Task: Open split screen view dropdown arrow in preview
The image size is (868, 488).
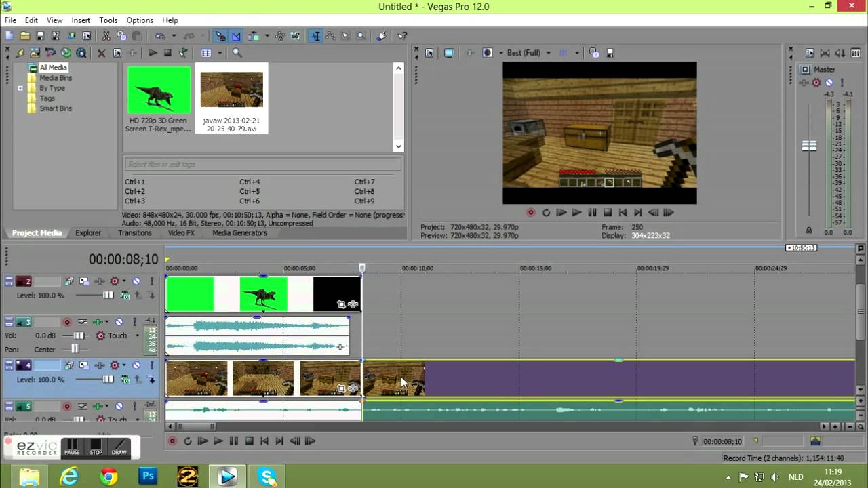Action: coord(500,53)
